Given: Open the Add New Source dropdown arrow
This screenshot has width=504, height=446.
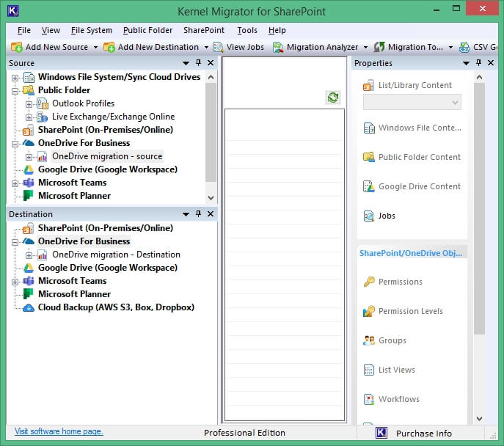Looking at the screenshot, I should pyautogui.click(x=95, y=47).
